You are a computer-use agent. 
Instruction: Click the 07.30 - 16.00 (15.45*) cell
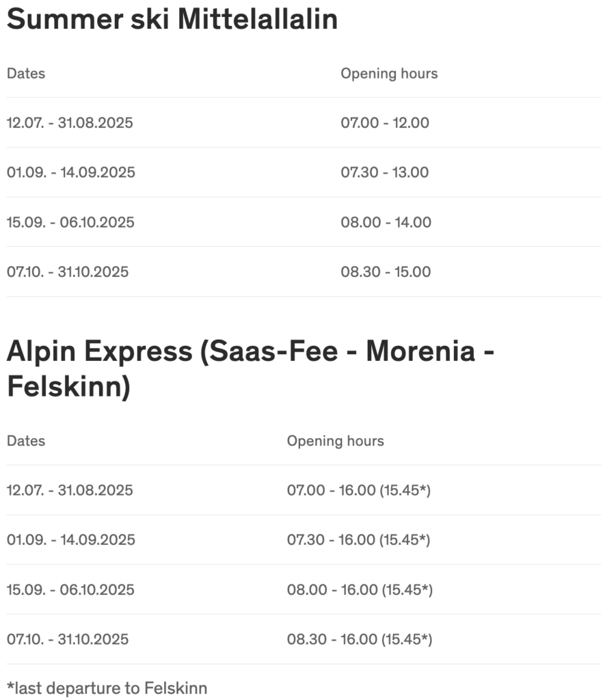(x=358, y=540)
